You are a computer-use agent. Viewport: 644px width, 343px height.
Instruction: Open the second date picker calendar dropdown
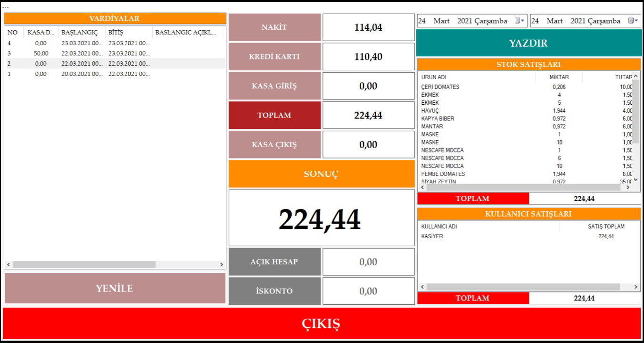click(633, 21)
